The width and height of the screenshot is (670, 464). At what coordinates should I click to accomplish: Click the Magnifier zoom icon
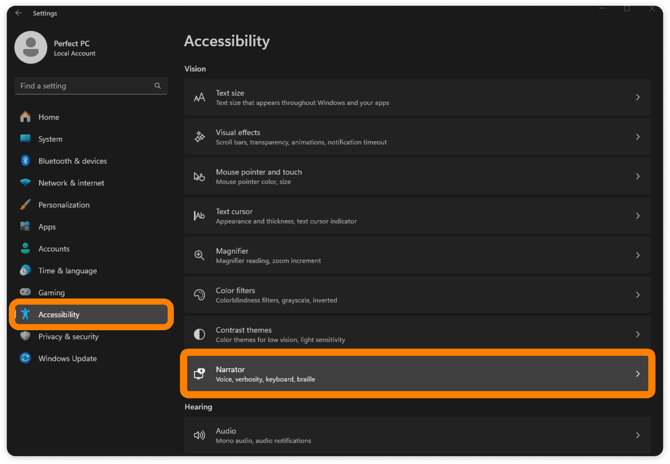(200, 255)
